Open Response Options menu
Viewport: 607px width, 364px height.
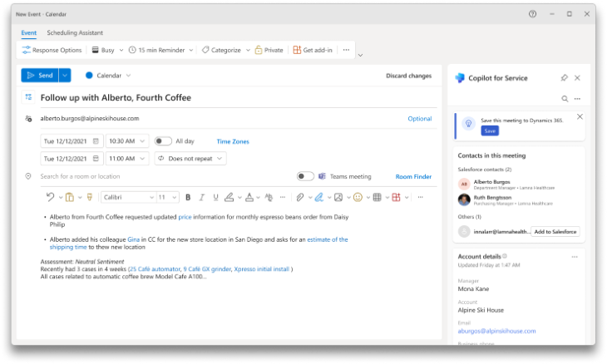click(52, 50)
